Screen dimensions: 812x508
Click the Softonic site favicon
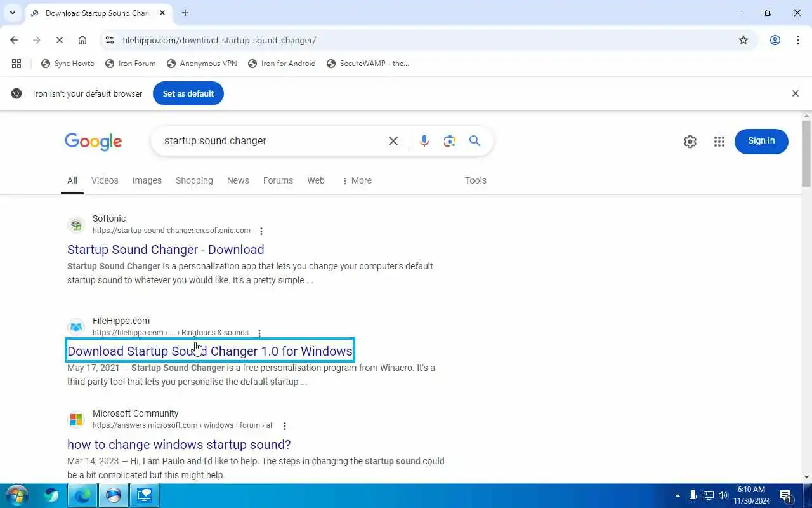[x=76, y=225]
